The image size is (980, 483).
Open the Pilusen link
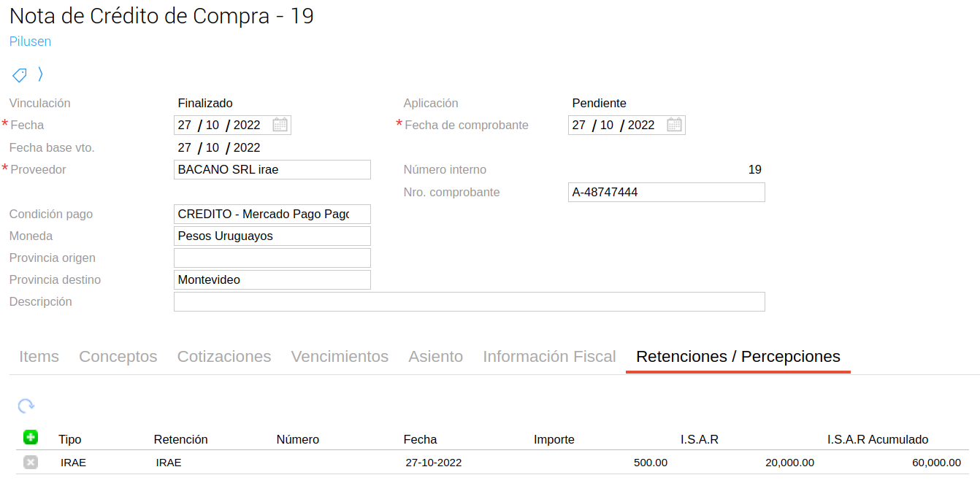click(x=30, y=42)
